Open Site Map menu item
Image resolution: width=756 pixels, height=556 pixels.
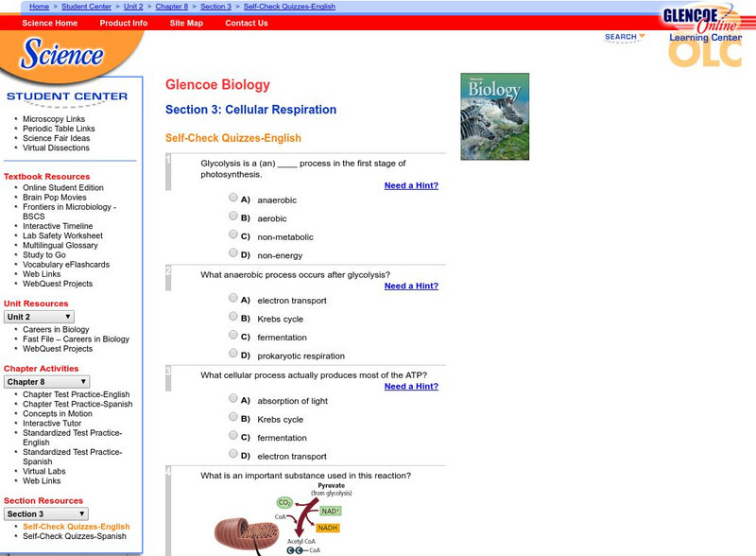click(186, 23)
